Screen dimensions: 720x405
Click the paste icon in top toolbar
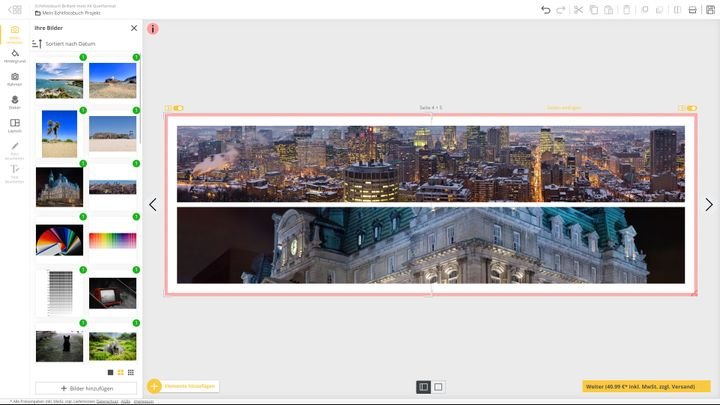(x=609, y=10)
